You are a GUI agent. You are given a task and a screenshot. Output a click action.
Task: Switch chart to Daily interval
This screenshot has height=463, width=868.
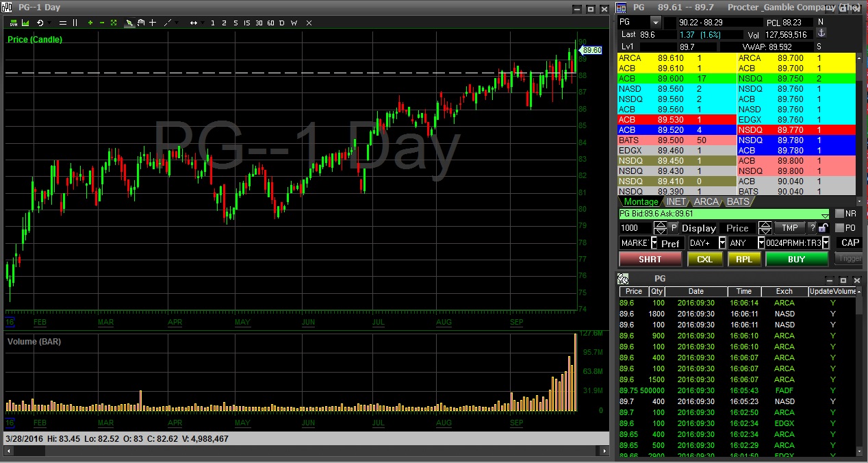(x=282, y=23)
